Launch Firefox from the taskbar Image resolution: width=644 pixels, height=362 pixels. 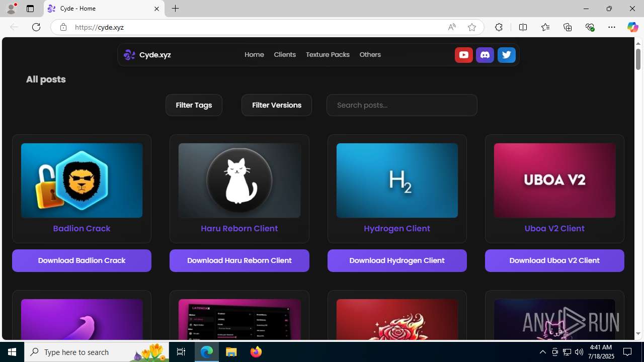256,352
